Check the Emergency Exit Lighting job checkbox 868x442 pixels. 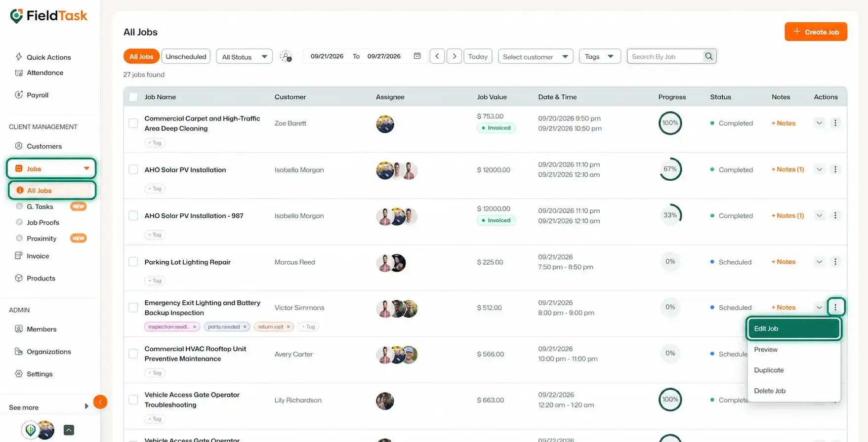pyautogui.click(x=133, y=308)
